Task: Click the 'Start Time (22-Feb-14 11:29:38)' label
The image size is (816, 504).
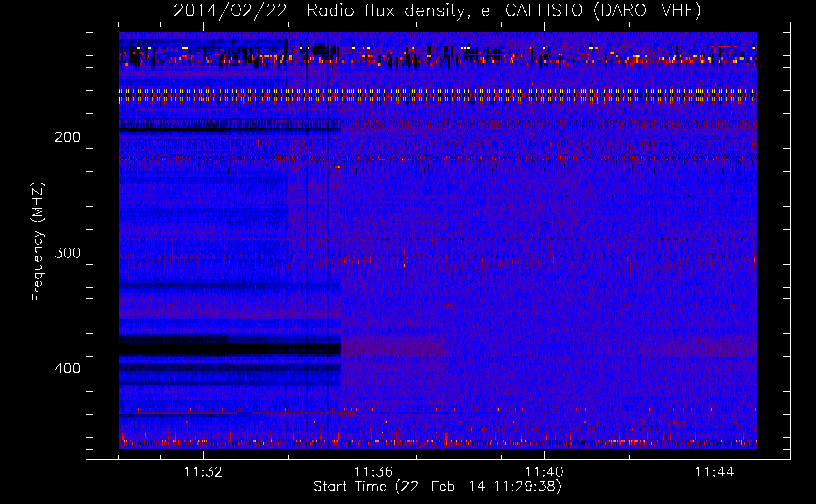Action: click(x=437, y=487)
